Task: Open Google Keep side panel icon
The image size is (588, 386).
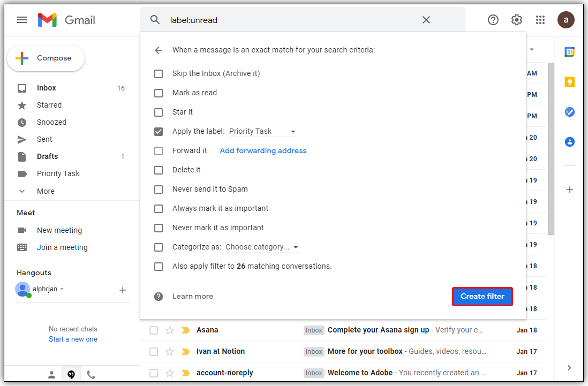Action: 569,82
